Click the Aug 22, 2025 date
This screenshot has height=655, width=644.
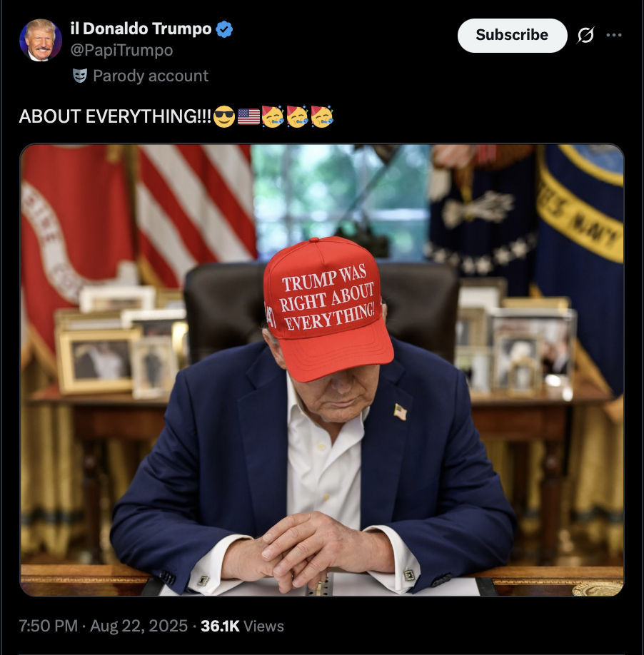click(139, 626)
